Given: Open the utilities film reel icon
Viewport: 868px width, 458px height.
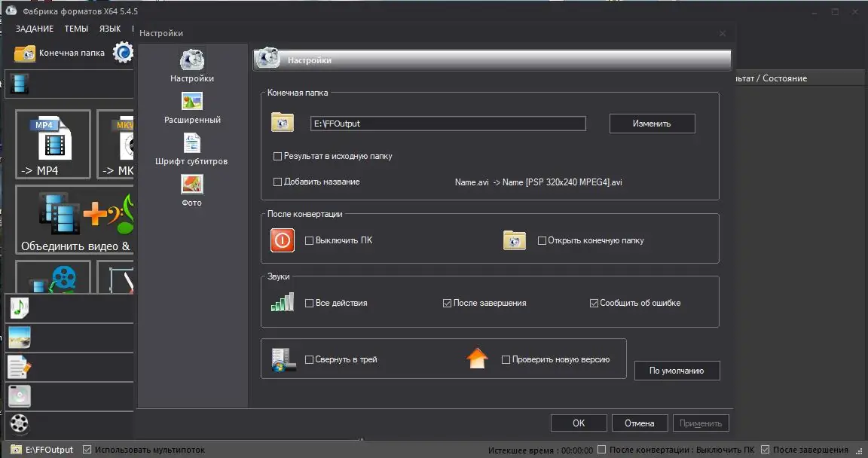Looking at the screenshot, I should click(x=20, y=423).
